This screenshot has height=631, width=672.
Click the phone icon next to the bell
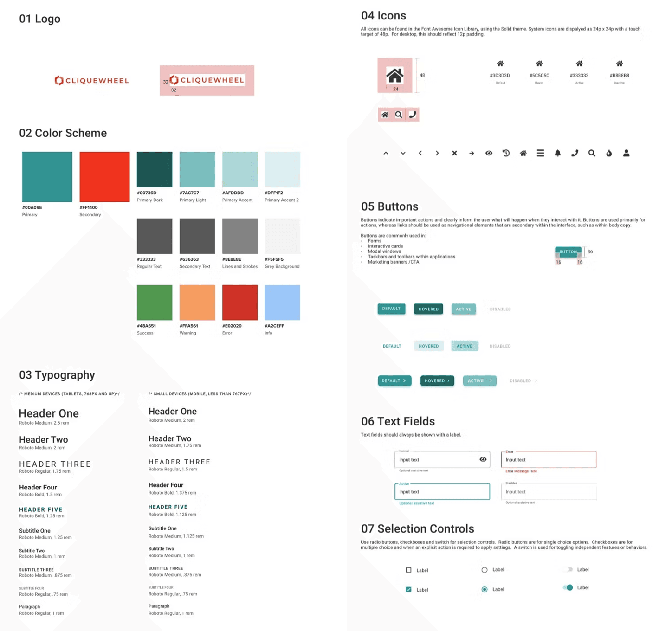coord(575,153)
